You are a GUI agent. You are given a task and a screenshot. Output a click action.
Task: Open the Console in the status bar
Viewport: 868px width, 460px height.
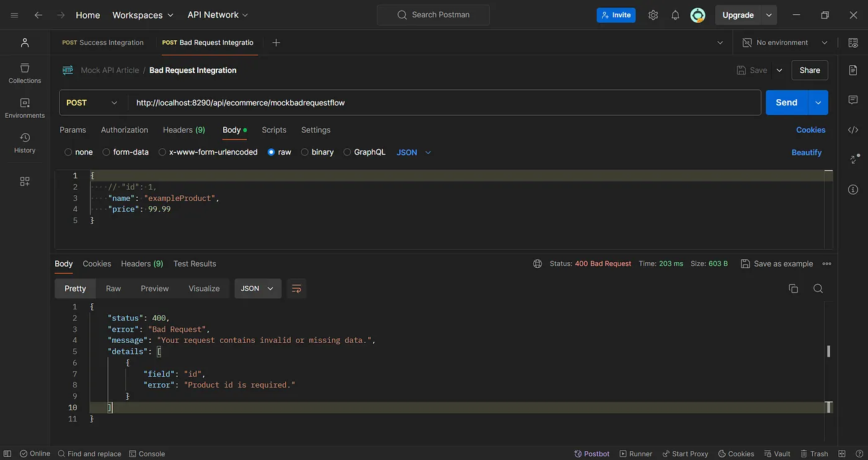point(147,454)
